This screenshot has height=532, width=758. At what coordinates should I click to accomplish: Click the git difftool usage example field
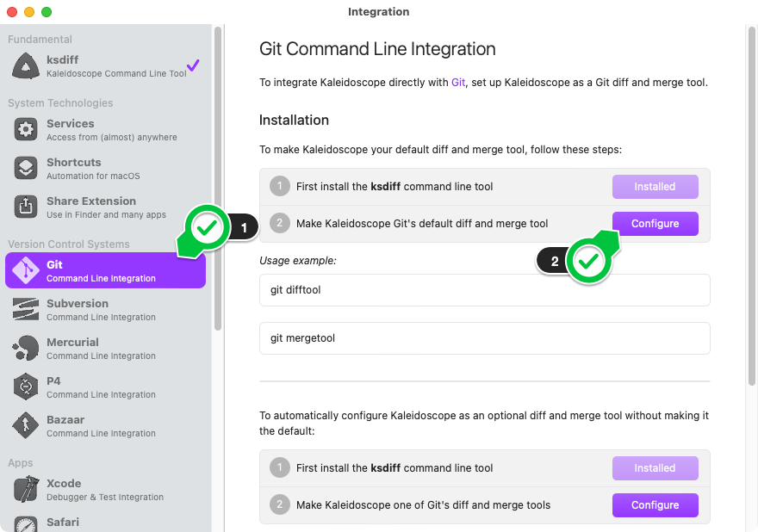click(x=484, y=290)
